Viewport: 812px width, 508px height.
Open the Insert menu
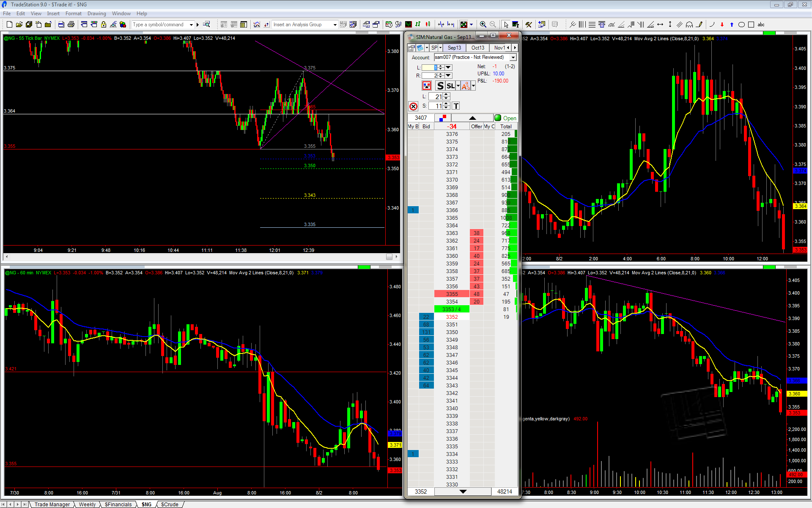click(53, 14)
